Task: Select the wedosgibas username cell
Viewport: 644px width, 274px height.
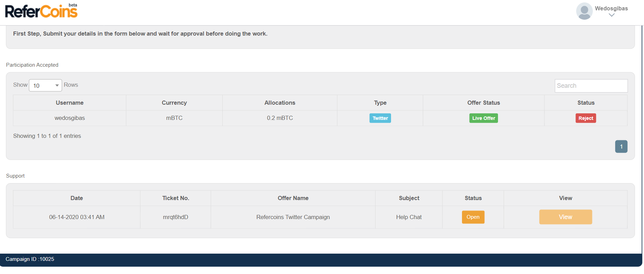Action: 70,118
